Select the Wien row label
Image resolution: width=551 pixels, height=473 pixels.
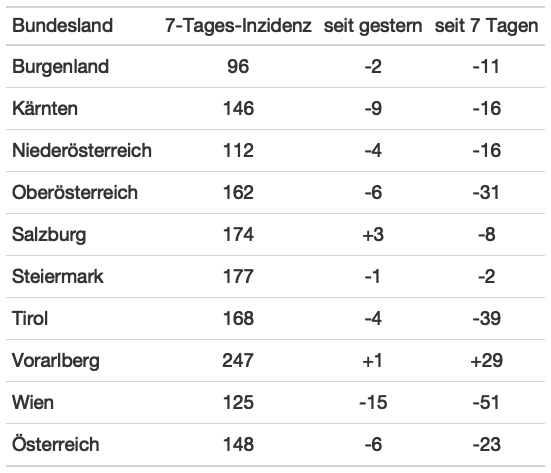tap(33, 402)
